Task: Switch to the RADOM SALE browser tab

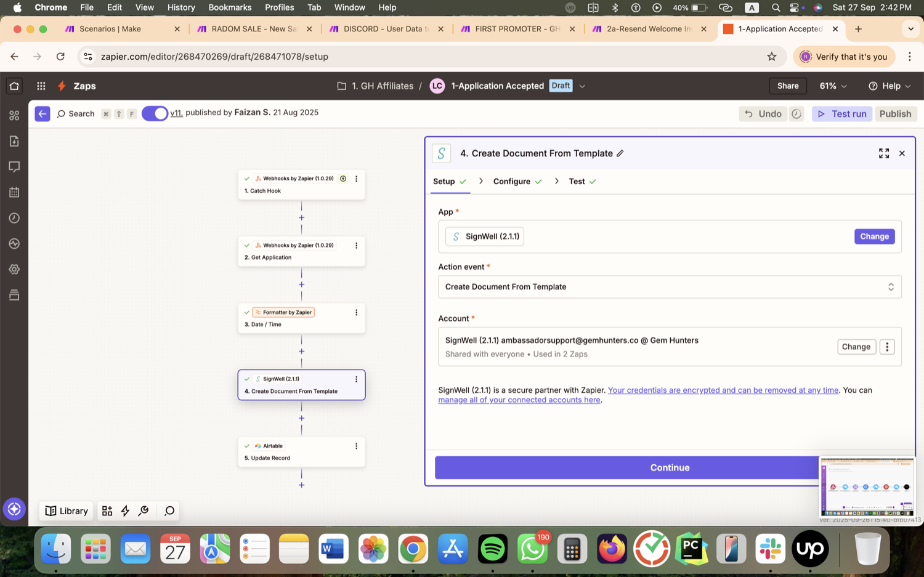Action: tap(254, 29)
